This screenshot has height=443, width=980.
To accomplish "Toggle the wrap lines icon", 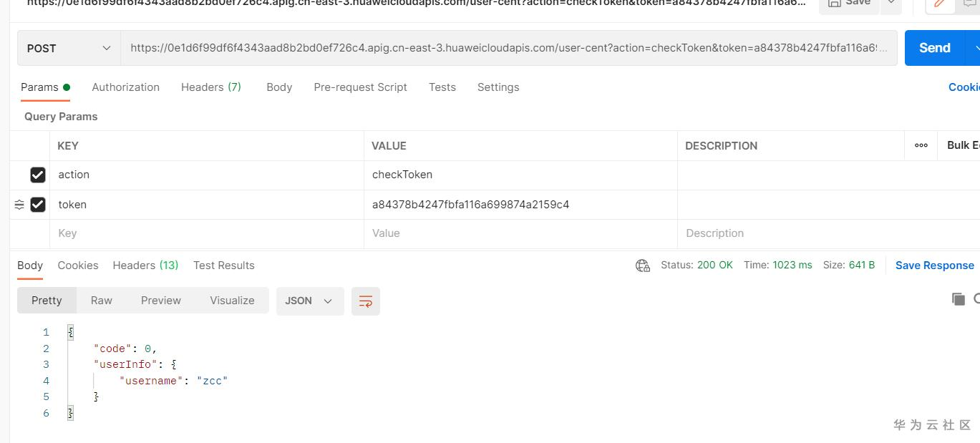I will (x=366, y=301).
